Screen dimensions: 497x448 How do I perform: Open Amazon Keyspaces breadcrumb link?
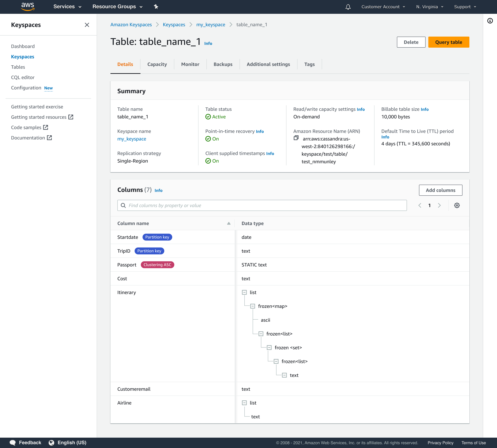[x=131, y=25]
